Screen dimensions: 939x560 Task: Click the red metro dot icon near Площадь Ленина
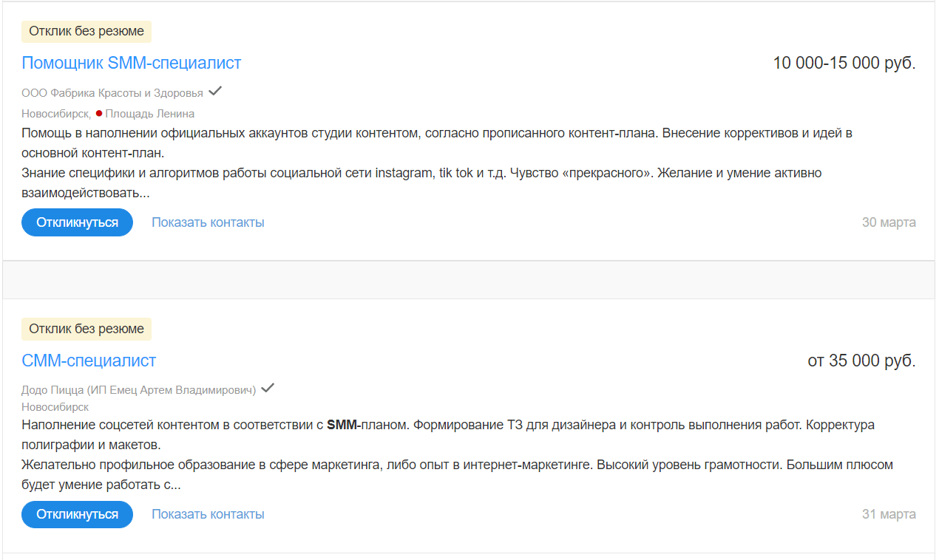pyautogui.click(x=98, y=114)
